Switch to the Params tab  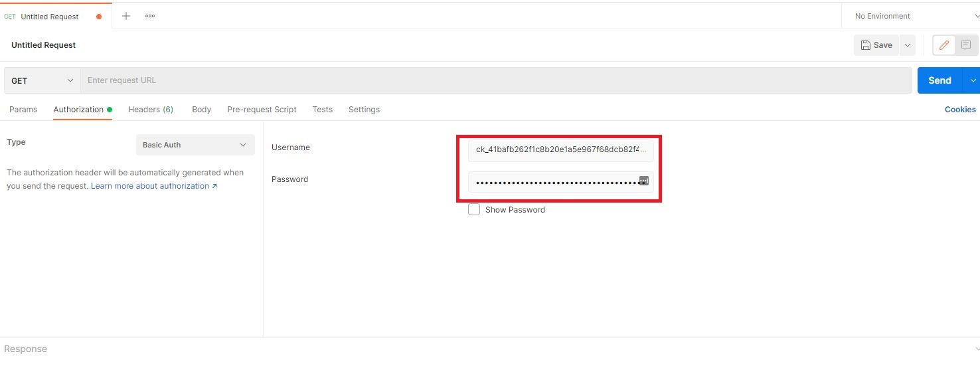(23, 110)
